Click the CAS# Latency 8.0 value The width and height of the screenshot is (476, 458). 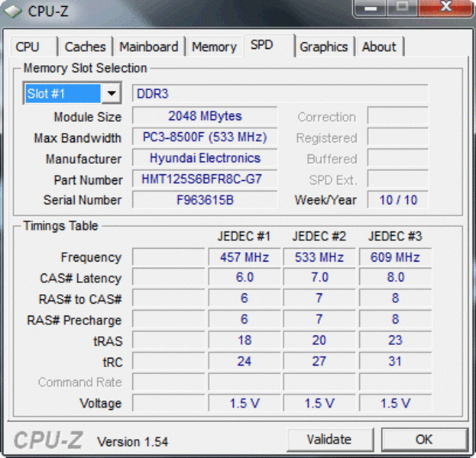click(x=395, y=277)
